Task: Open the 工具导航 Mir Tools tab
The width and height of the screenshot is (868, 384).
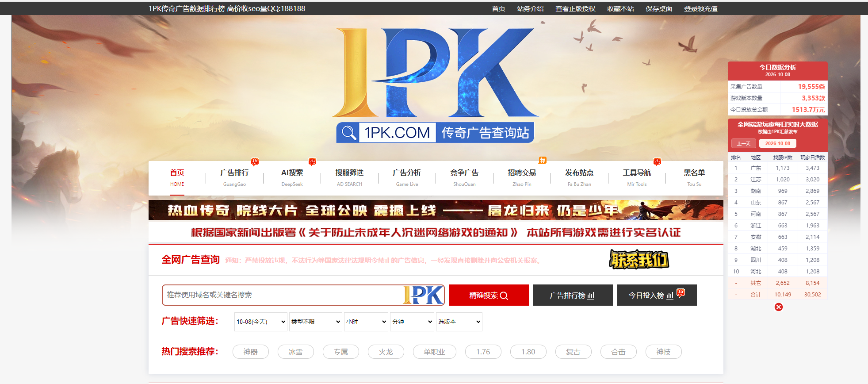Action: coord(637,178)
